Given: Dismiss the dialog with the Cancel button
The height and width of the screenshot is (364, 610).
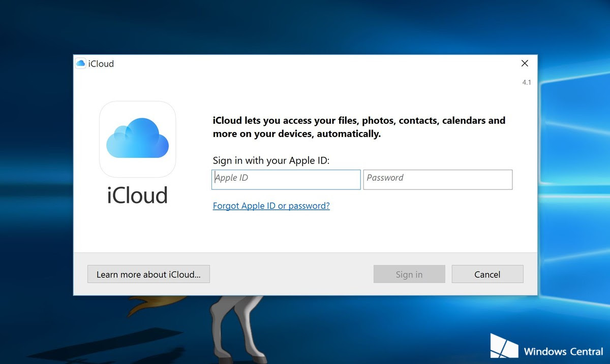Looking at the screenshot, I should point(487,274).
